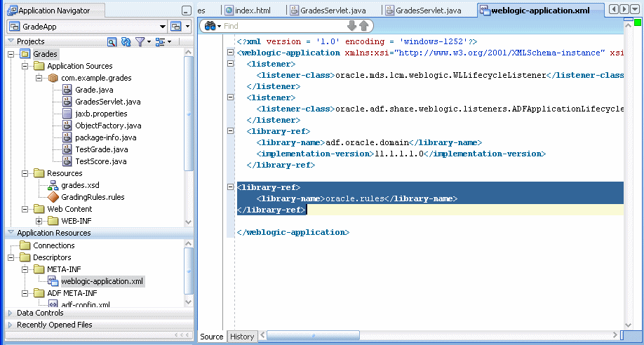Click the green status indicator in editor margin
The height and width of the screenshot is (345, 644).
[x=637, y=21]
